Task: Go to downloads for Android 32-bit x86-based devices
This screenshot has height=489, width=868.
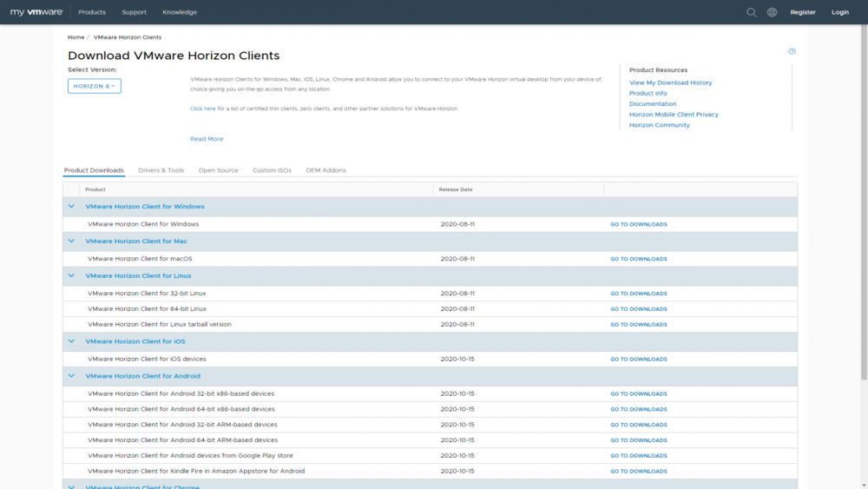Action: (x=638, y=393)
